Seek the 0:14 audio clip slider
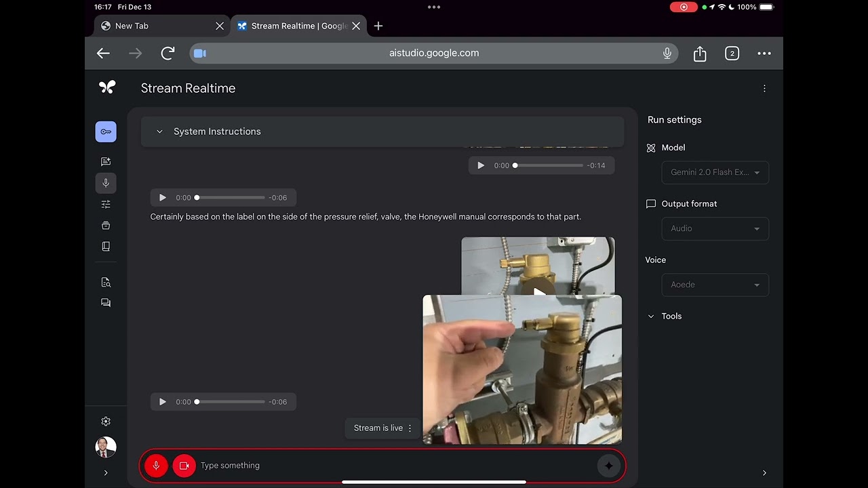This screenshot has height=488, width=868. coord(549,165)
